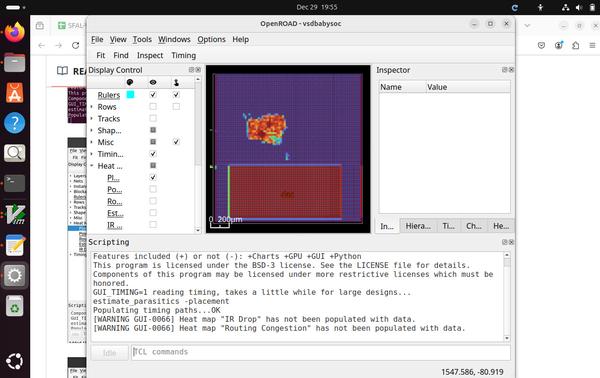This screenshot has height=378, width=600.
Task: Close the Inspector panel
Action: 511,70
